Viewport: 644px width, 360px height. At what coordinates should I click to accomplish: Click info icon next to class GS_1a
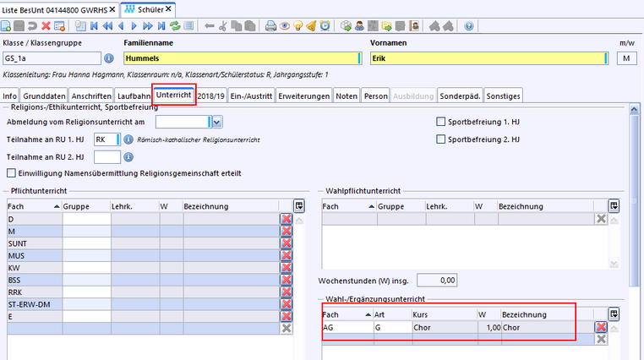click(109, 58)
